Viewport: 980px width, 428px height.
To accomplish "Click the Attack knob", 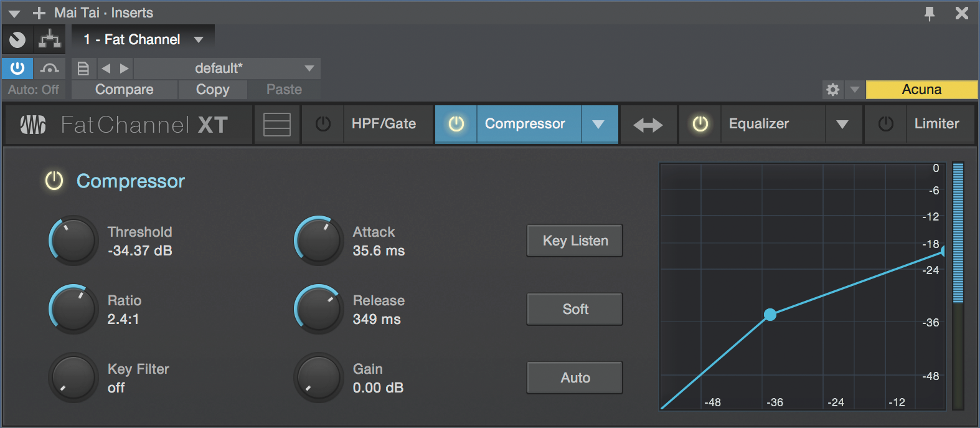I will click(319, 240).
